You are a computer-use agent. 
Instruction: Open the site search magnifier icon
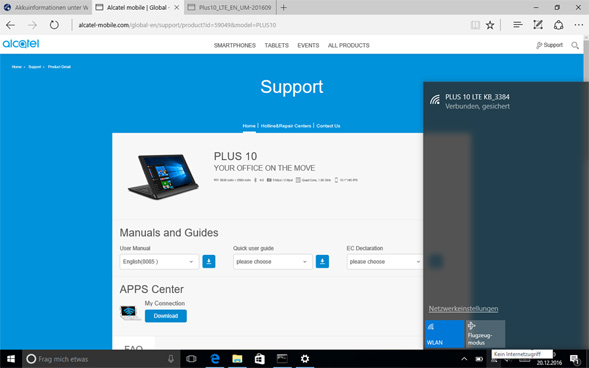click(x=575, y=45)
